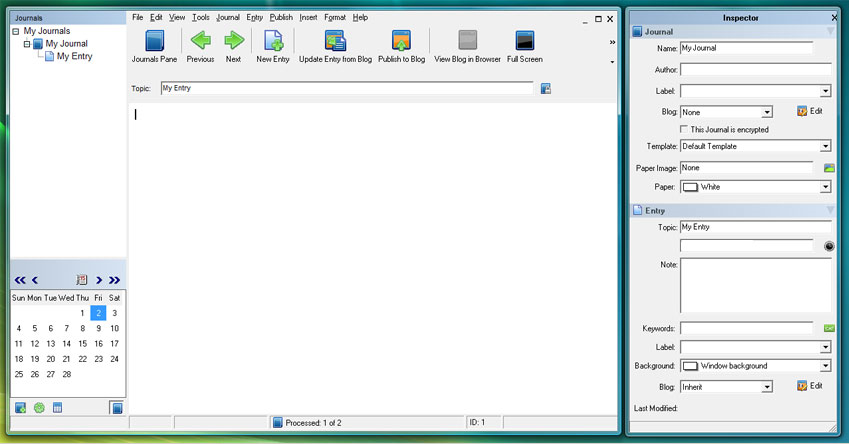
Task: Enable This Journal is encrypted checkbox
Action: point(685,130)
